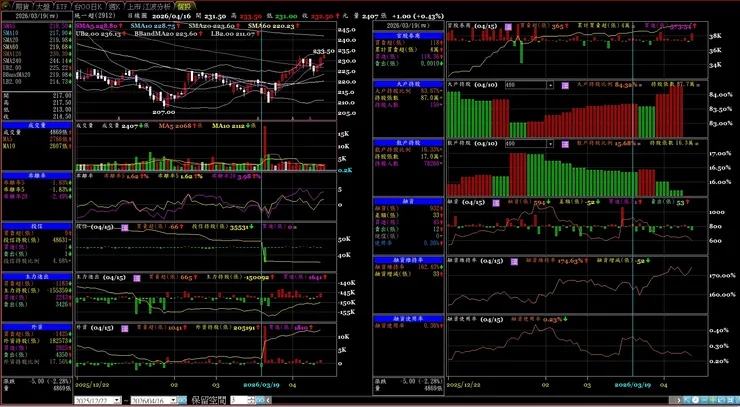Click the round gold application menu button
The width and height of the screenshot is (740, 407).
coord(5,5)
